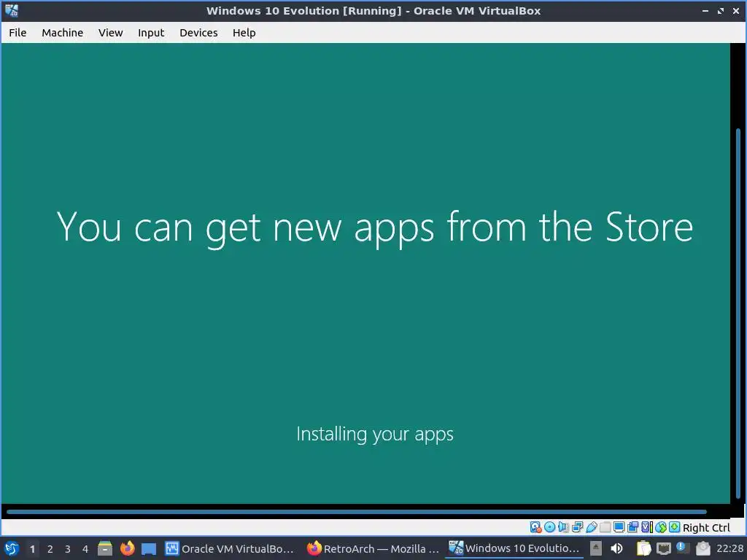Open the Help menu

click(244, 33)
